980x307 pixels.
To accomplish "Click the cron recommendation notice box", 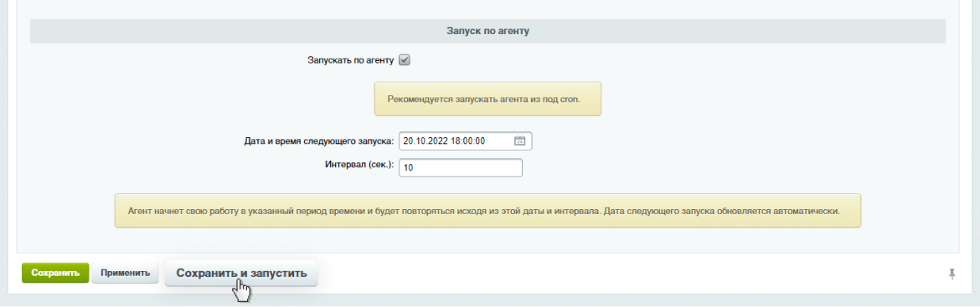I will pyautogui.click(x=487, y=99).
